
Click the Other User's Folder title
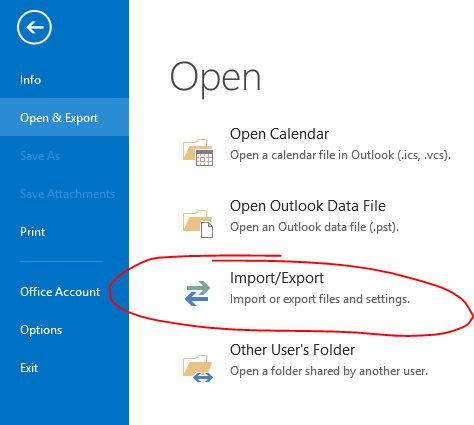pos(292,350)
